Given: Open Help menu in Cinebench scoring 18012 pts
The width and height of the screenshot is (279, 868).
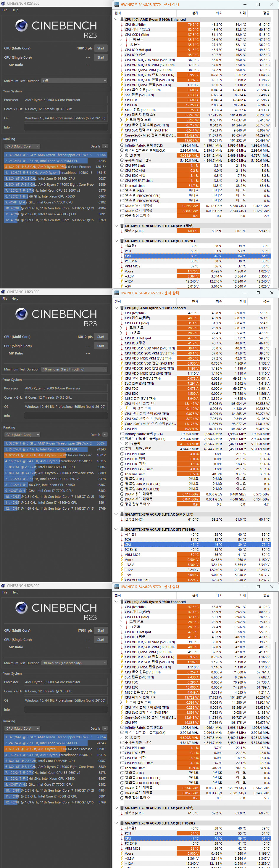Looking at the screenshot, I should [15, 299].
